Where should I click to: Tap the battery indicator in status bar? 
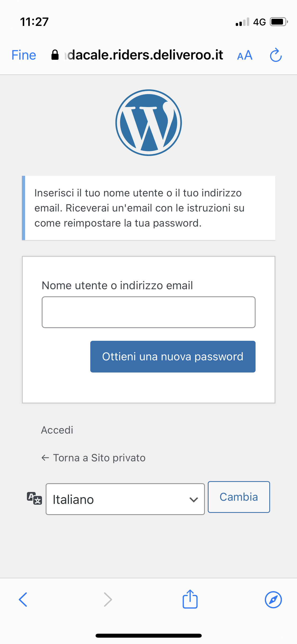click(x=278, y=22)
